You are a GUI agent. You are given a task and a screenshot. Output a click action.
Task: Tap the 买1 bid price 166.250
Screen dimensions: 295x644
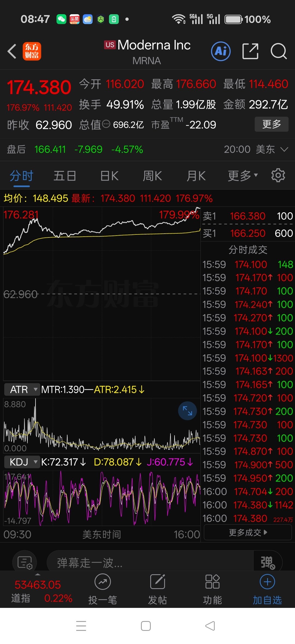pyautogui.click(x=247, y=233)
